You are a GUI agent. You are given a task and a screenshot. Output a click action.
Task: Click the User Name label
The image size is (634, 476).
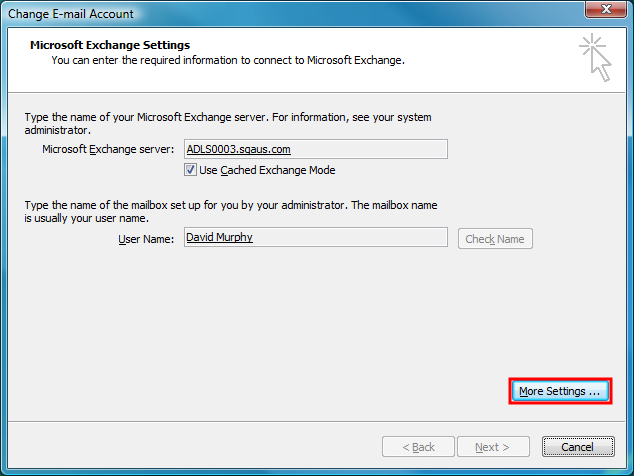(146, 239)
